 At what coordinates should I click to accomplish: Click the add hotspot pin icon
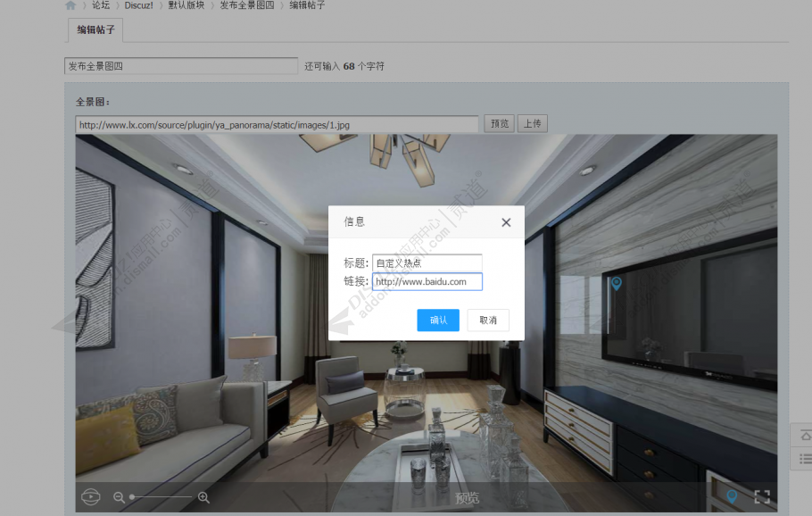[732, 496]
